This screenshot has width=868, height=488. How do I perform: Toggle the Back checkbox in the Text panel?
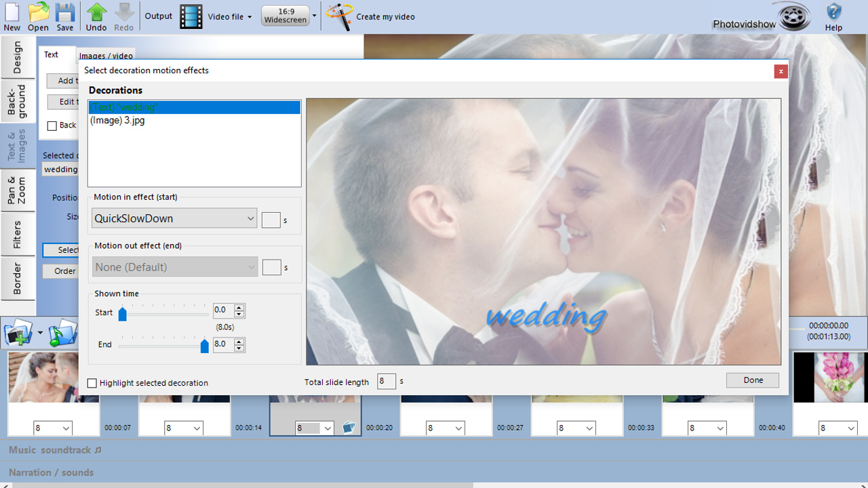52,125
